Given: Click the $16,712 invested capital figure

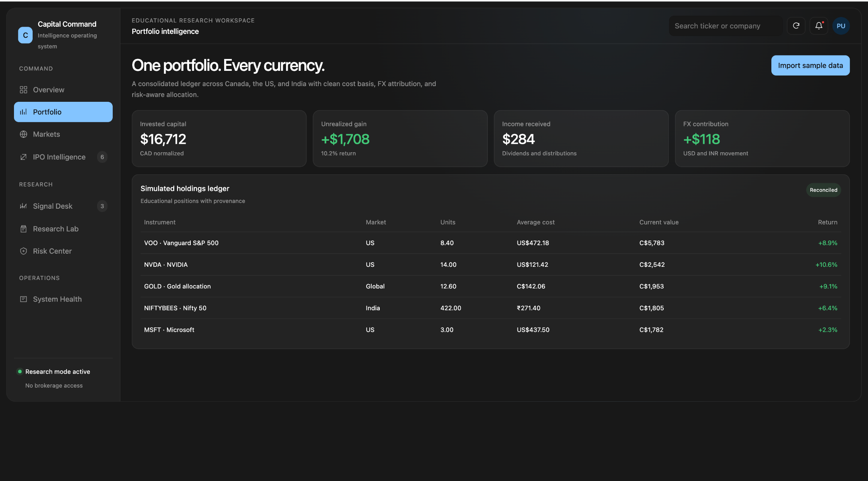Looking at the screenshot, I should click(x=163, y=139).
